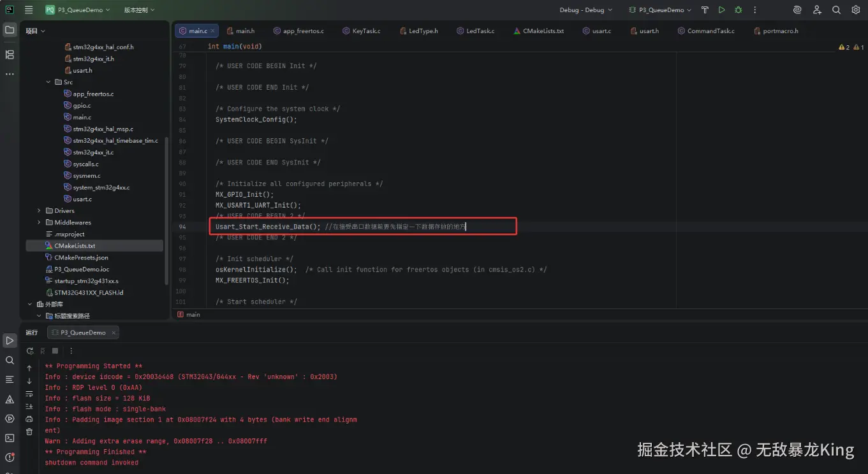Open gpio.c in project tree

(x=82, y=106)
